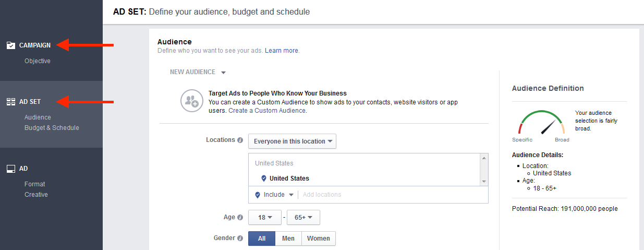Screen dimensions: 644x250
Task: Click the Age info icon
Action: click(x=240, y=217)
